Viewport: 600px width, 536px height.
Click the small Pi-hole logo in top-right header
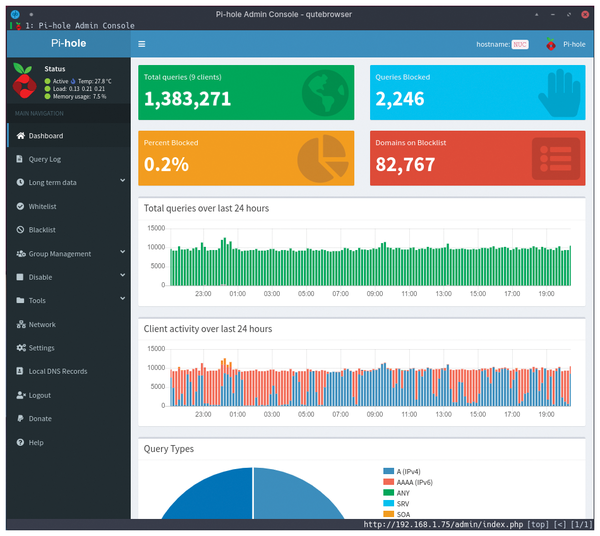(551, 44)
